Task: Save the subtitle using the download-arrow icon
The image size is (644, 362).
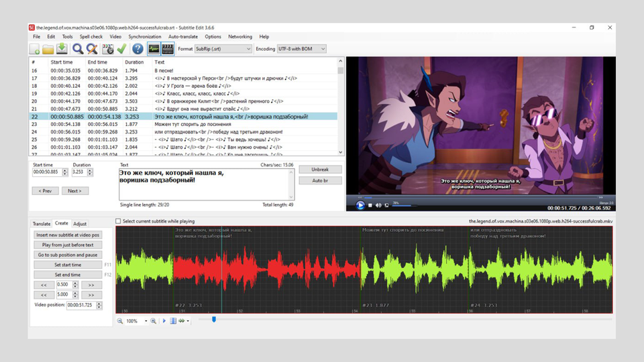Action: (62, 49)
